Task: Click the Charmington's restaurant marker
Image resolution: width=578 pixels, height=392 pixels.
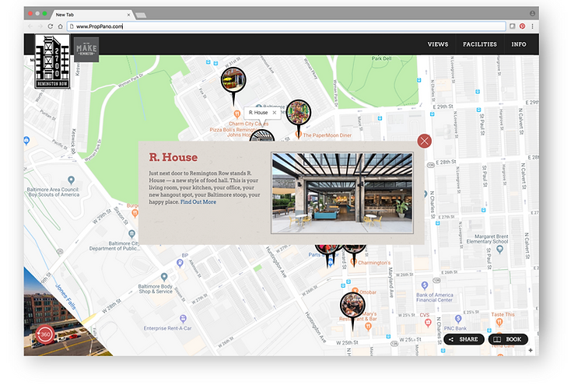Action: coord(353,263)
